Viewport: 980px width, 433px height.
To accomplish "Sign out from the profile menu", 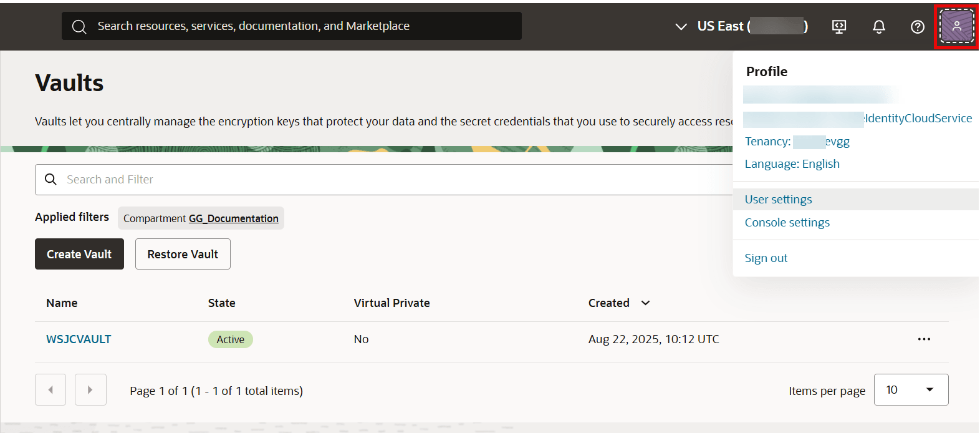I will pyautogui.click(x=766, y=258).
